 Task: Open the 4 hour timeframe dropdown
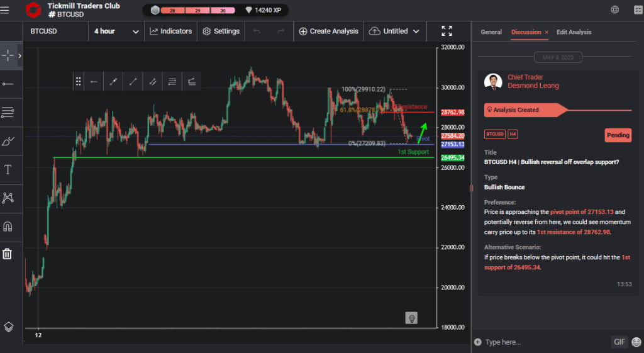click(116, 31)
